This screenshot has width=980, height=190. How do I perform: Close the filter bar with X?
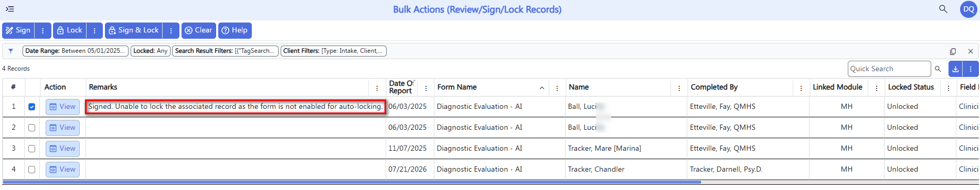971,51
